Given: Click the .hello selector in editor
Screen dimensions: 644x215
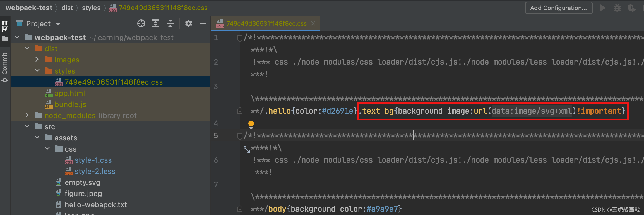Looking at the screenshot, I should pyautogui.click(x=278, y=111).
